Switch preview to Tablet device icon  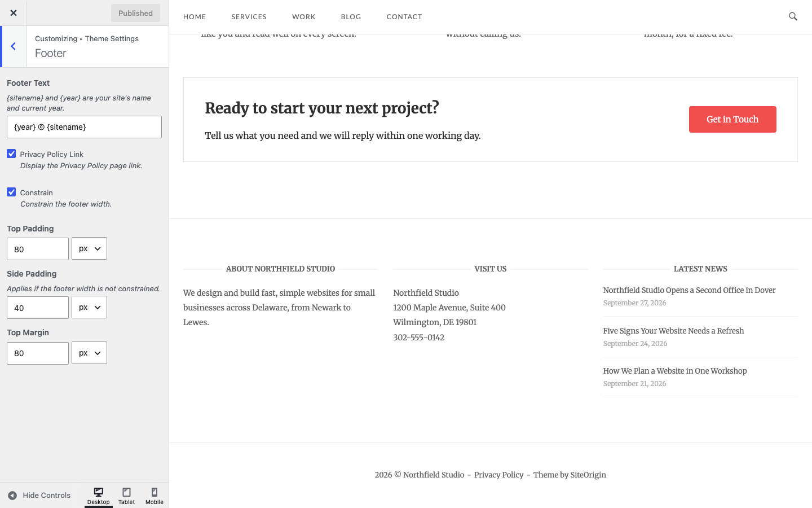[x=127, y=496]
